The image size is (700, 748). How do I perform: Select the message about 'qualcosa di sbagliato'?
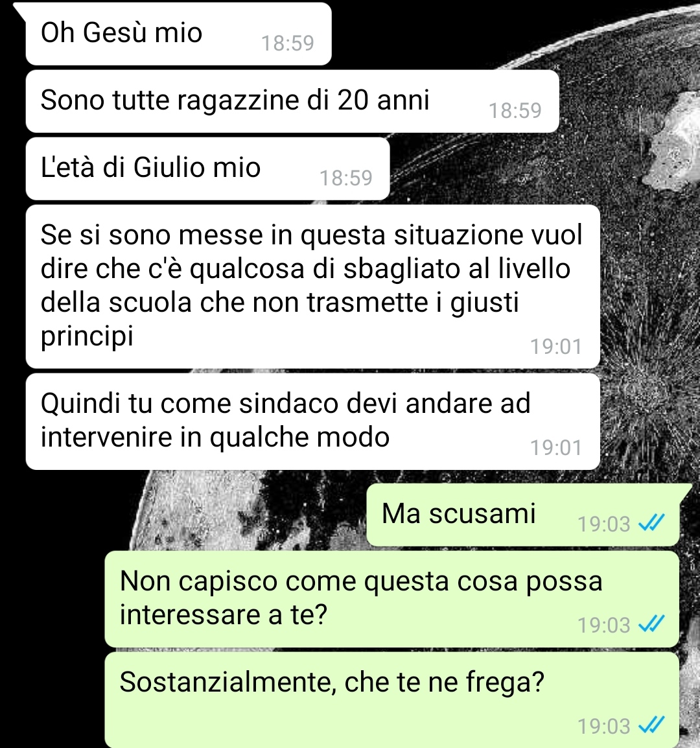312,286
